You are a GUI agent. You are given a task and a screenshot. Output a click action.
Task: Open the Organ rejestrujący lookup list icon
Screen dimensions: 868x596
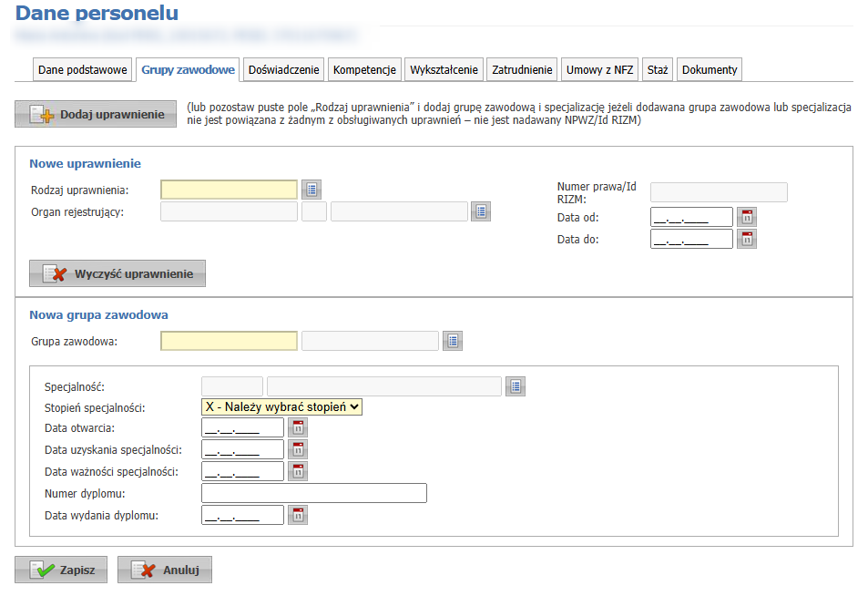pyautogui.click(x=481, y=211)
